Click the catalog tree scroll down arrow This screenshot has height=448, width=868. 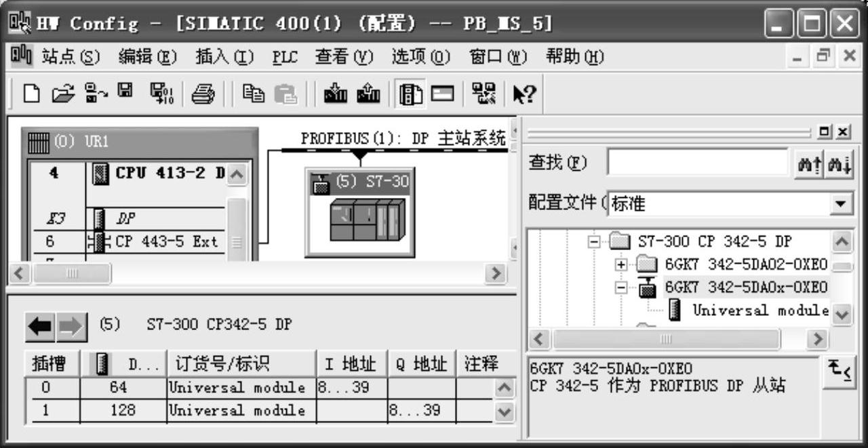point(842,314)
